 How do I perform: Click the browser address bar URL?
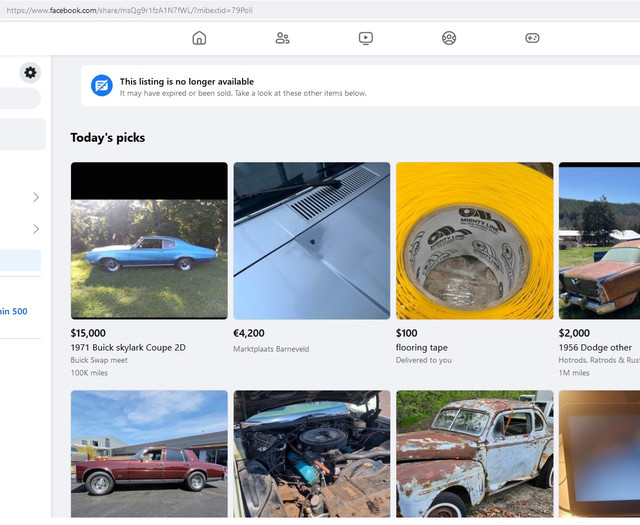[x=129, y=10]
